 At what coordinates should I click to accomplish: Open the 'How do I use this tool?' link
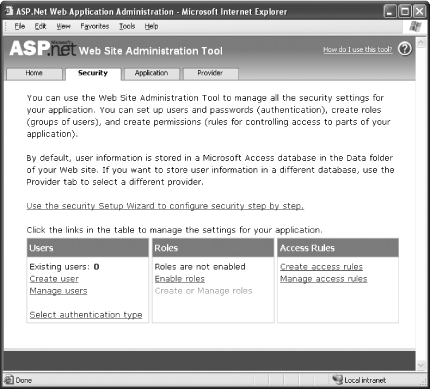click(x=358, y=50)
